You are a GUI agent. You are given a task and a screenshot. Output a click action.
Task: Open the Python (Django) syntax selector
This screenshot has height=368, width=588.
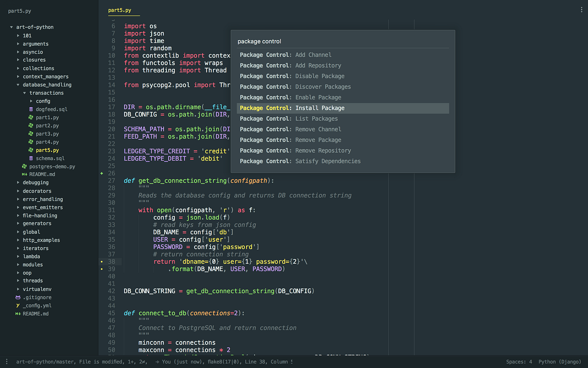560,362
